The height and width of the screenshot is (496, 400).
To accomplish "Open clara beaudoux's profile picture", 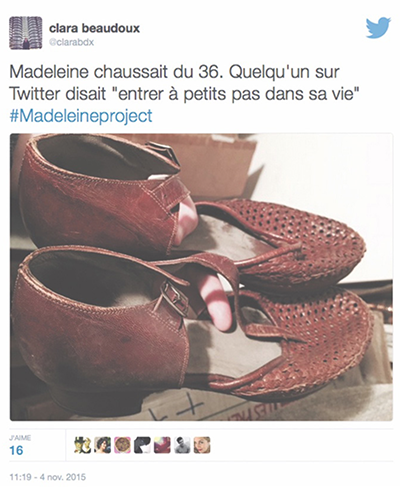I will click(x=26, y=33).
